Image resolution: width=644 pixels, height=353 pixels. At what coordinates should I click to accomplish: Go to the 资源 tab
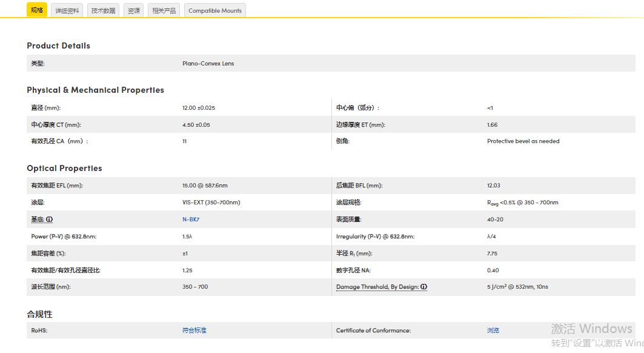[133, 10]
